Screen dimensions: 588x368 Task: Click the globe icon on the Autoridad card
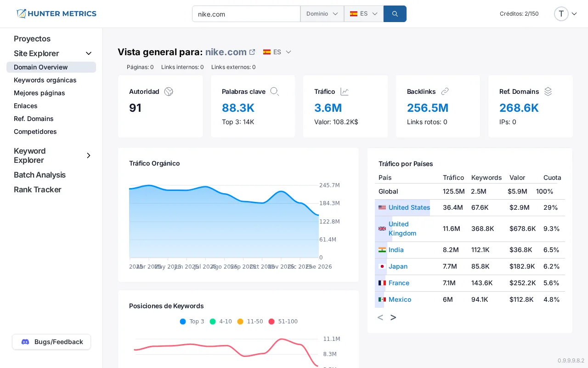click(x=168, y=92)
